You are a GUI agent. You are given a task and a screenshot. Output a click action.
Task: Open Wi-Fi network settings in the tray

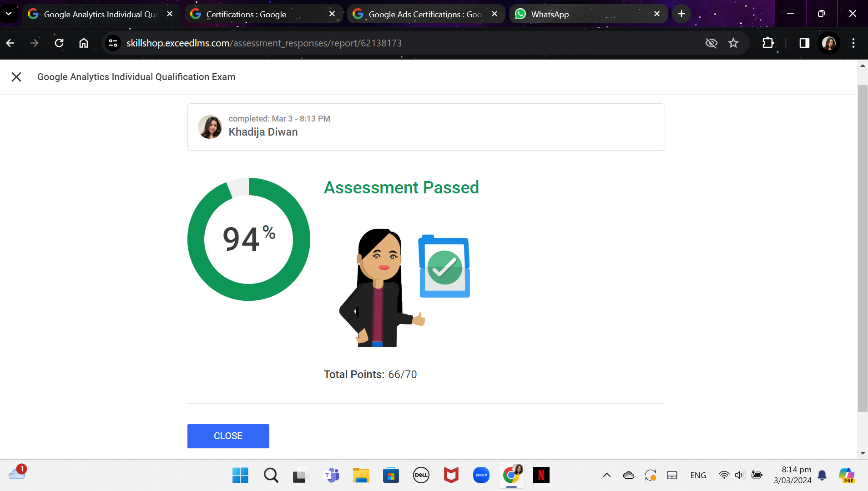point(724,476)
